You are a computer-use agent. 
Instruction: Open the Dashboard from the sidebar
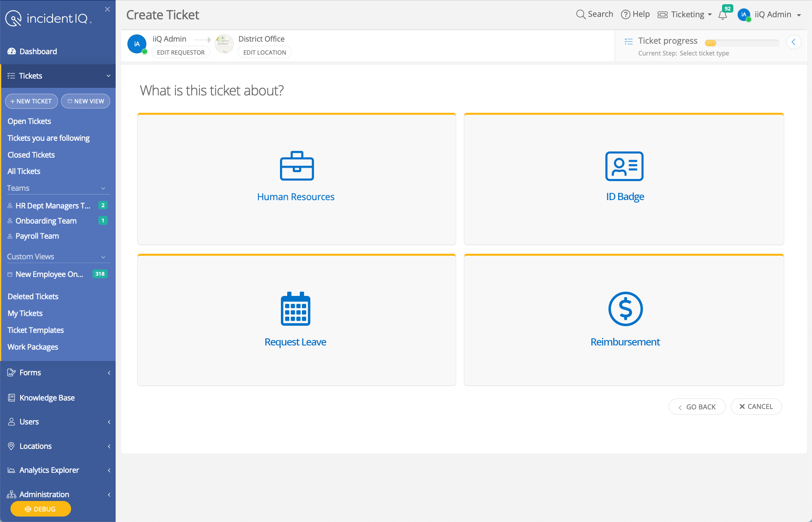click(38, 51)
